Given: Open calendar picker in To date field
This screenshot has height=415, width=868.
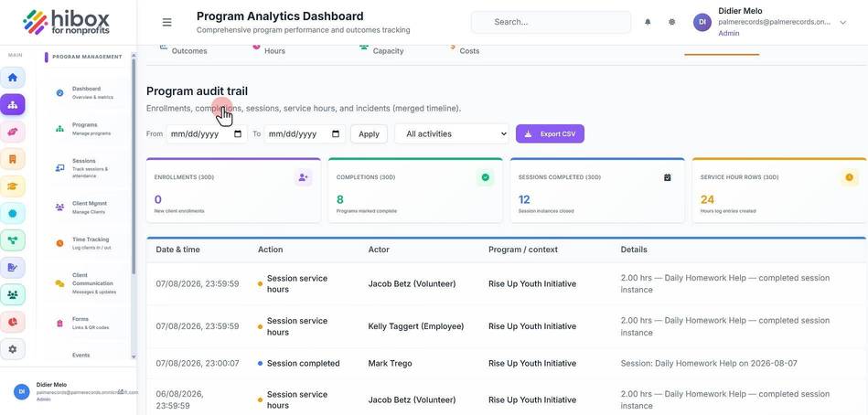Looking at the screenshot, I should pos(336,133).
